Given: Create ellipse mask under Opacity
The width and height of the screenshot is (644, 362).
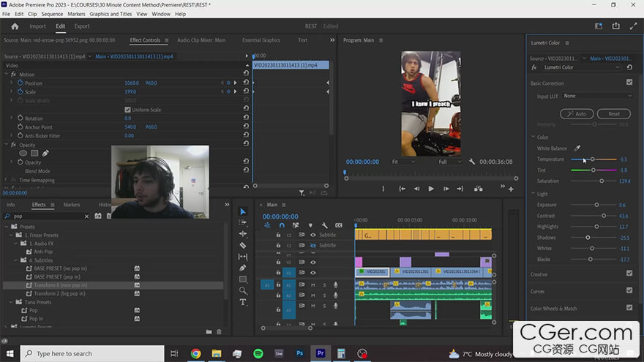Looking at the screenshot, I should [x=23, y=153].
